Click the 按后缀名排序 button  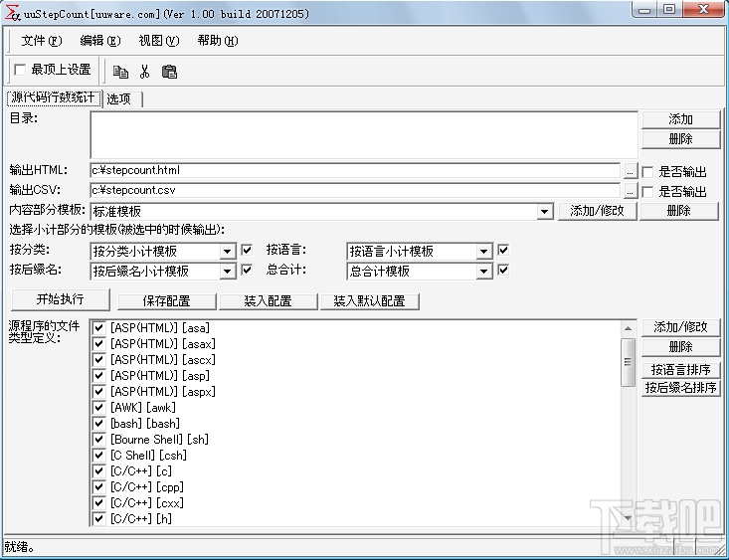(x=680, y=388)
